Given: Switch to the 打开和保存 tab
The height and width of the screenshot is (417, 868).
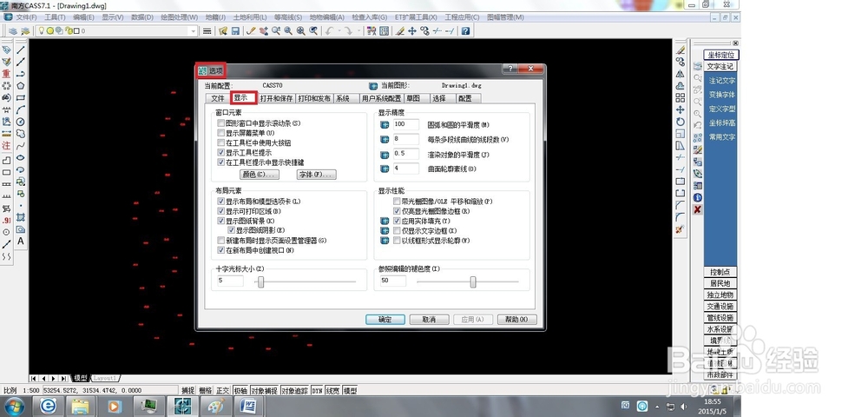Looking at the screenshot, I should (276, 98).
